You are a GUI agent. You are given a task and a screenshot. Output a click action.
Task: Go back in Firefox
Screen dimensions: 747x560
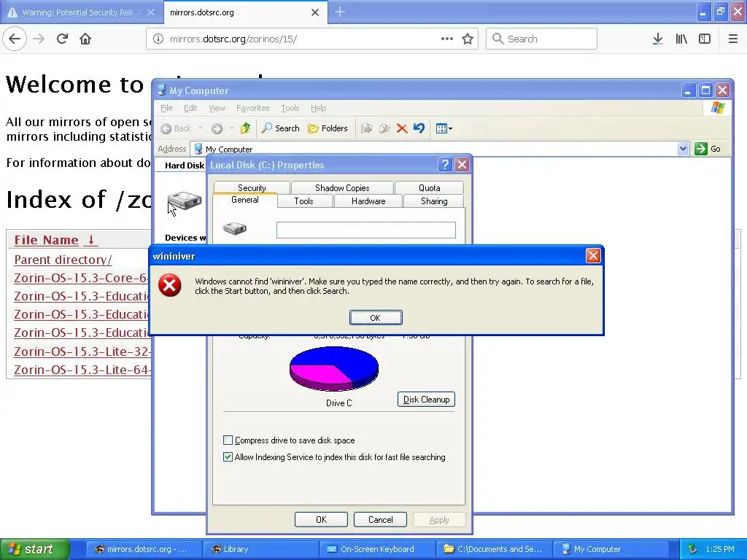(15, 39)
